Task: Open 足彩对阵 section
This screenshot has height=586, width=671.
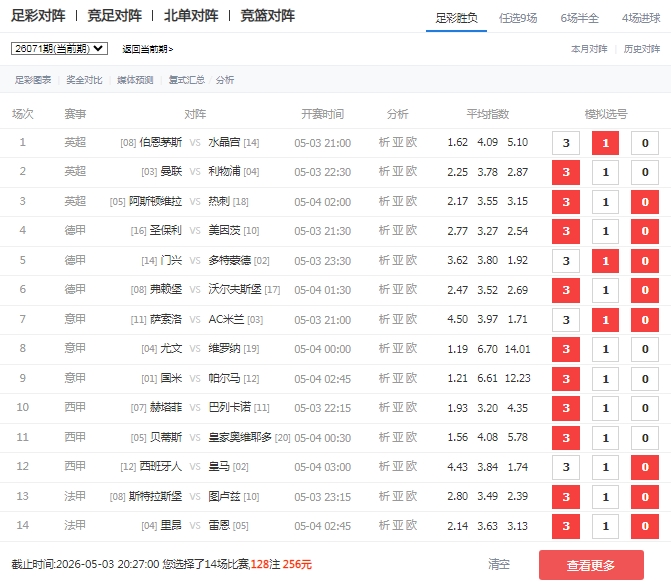Action: pos(38,16)
